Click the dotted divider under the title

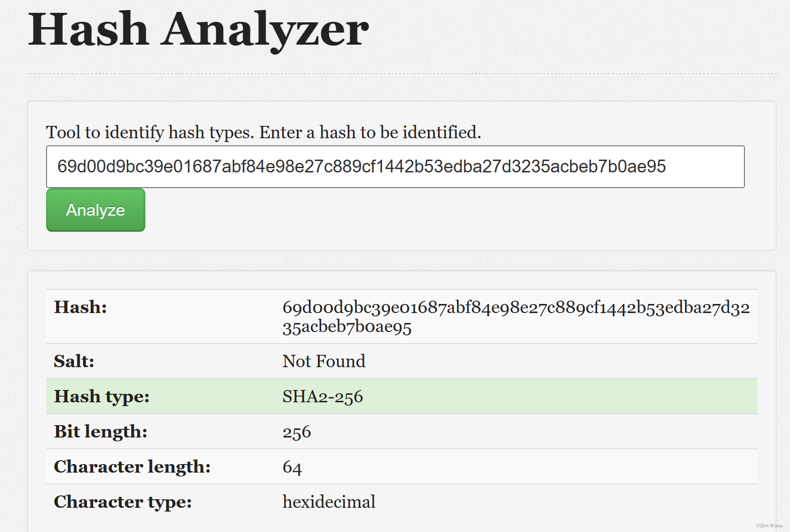click(401, 74)
